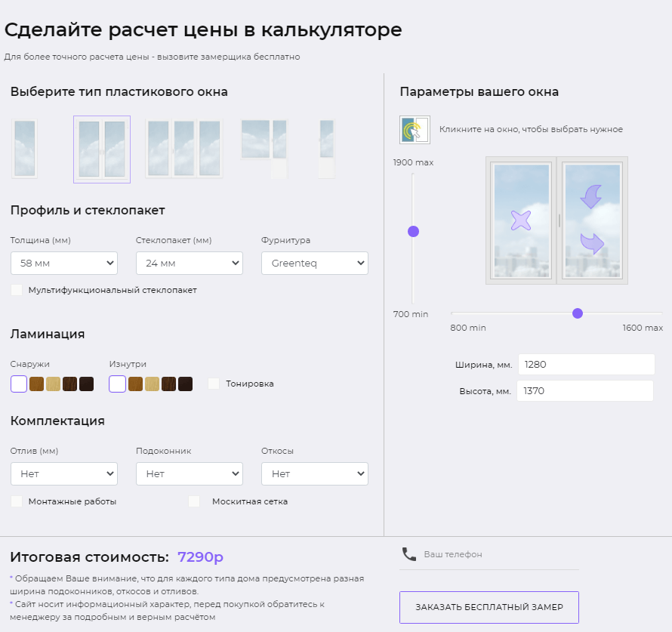Choose the balcony door type
672x632 pixels.
(x=327, y=148)
